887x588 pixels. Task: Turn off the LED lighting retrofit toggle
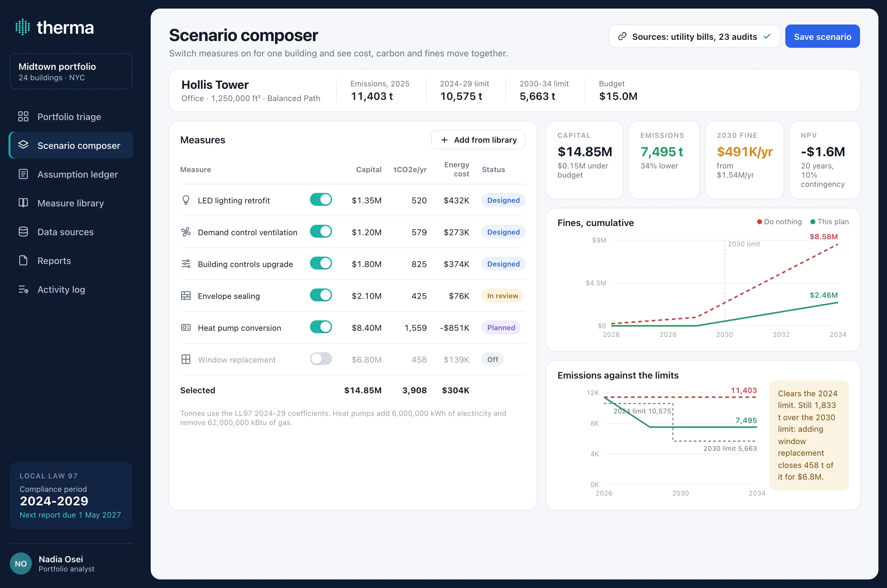[321, 200]
